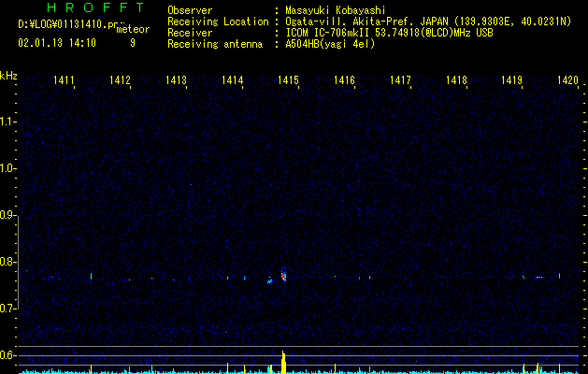Click the receiver ICOM IC-706mkII text
The image size is (588, 374).
[x=329, y=33]
